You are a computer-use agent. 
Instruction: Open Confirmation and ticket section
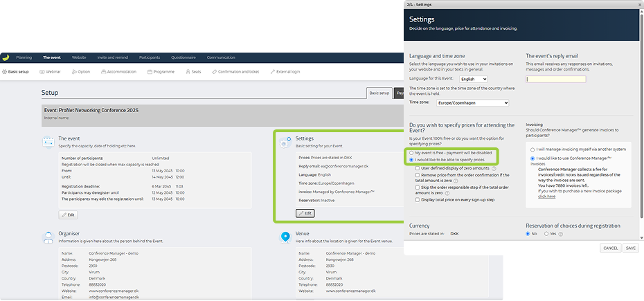(x=235, y=71)
